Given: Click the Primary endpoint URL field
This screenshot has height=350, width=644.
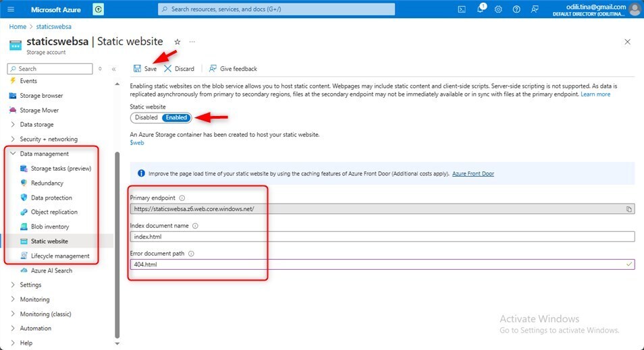Looking at the screenshot, I should pyautogui.click(x=382, y=209).
